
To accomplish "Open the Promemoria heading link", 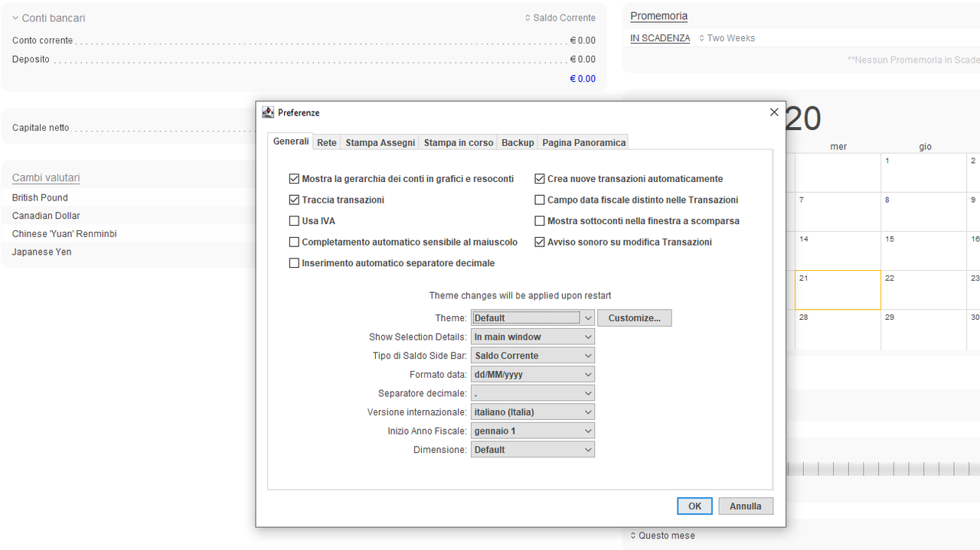I will [x=659, y=16].
